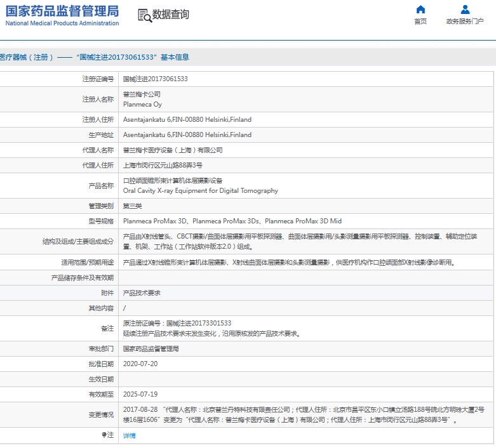Open the 政务服务门户 user icon
Viewport: 496px width, 448px height.
[x=465, y=10]
